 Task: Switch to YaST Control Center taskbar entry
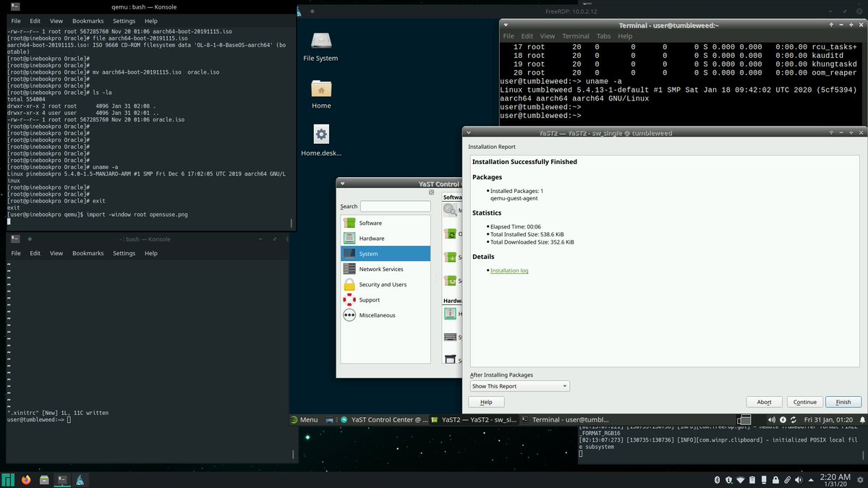(384, 419)
